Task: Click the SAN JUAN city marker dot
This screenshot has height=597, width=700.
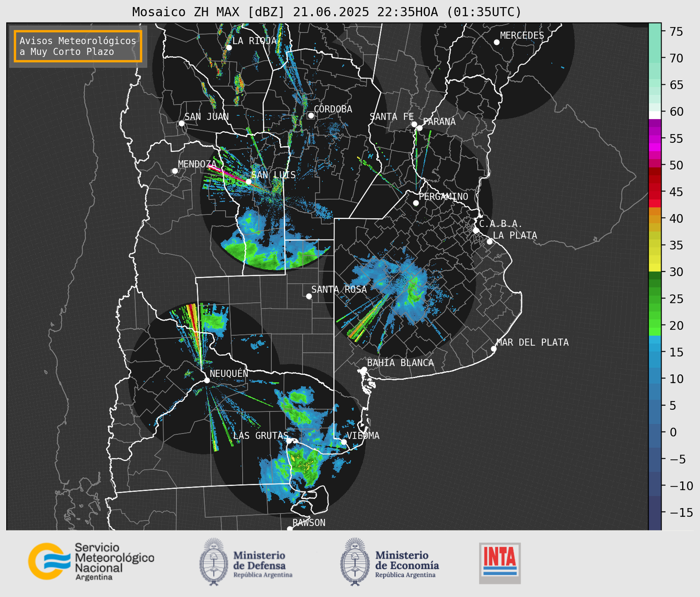Action: [181, 123]
